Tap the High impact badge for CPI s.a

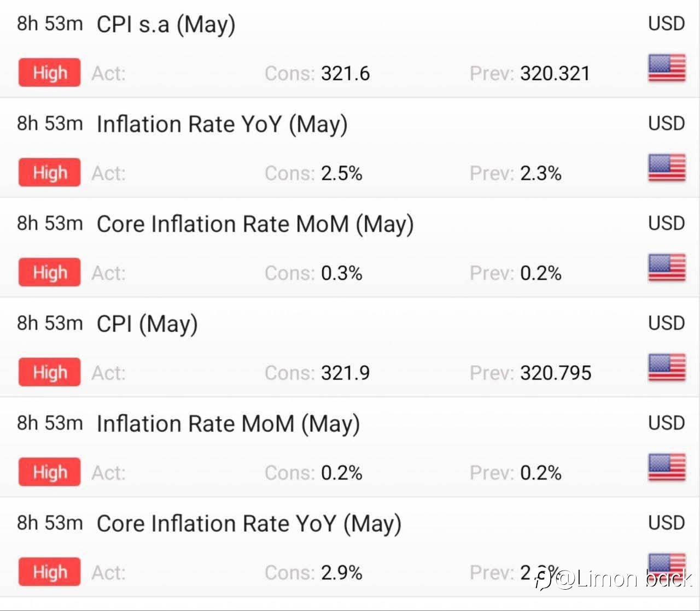click(x=49, y=73)
